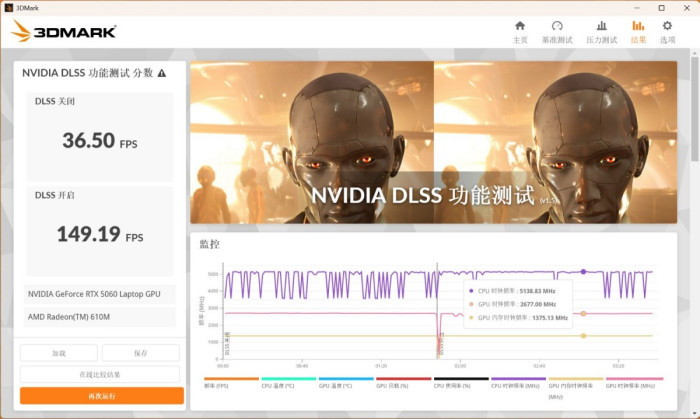700x419 pixels.
Task: Toggle the GPU 内存时钟频率 (MHz) legend series
Action: click(575, 387)
